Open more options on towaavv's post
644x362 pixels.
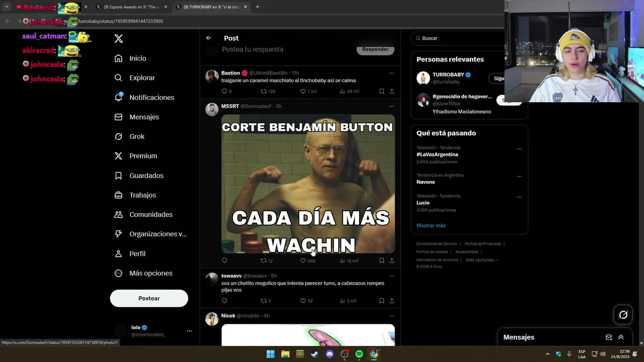click(391, 276)
